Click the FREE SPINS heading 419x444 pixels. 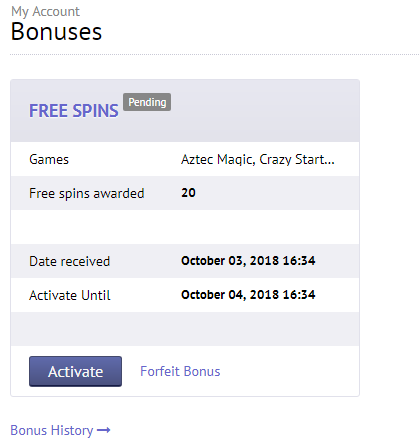coord(74,111)
